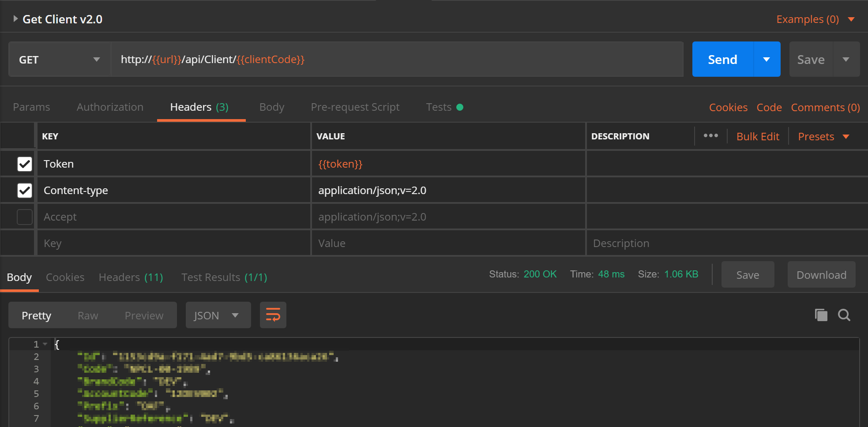
Task: Open search in response using magnifier icon
Action: coord(844,315)
